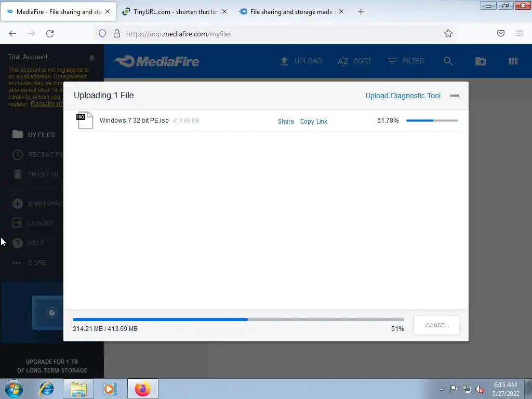Viewport: 532px width, 399px height.
Task: Click Earn Space plus icon
Action: point(18,204)
